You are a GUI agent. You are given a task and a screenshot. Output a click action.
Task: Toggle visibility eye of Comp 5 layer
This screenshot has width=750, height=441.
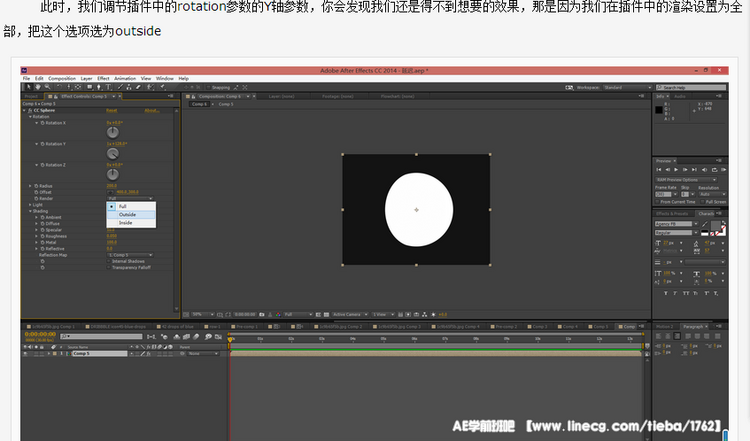(x=25, y=353)
